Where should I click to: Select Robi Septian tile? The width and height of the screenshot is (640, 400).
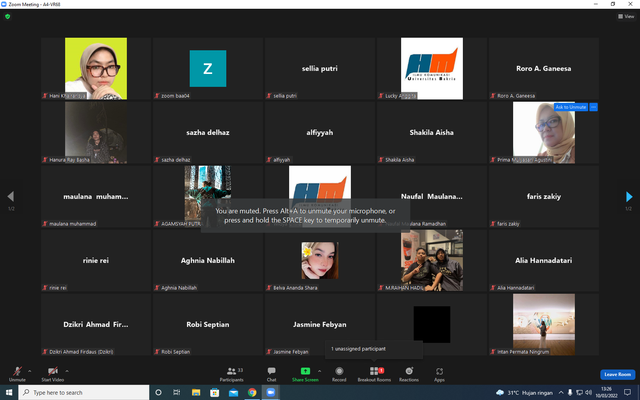click(x=208, y=324)
